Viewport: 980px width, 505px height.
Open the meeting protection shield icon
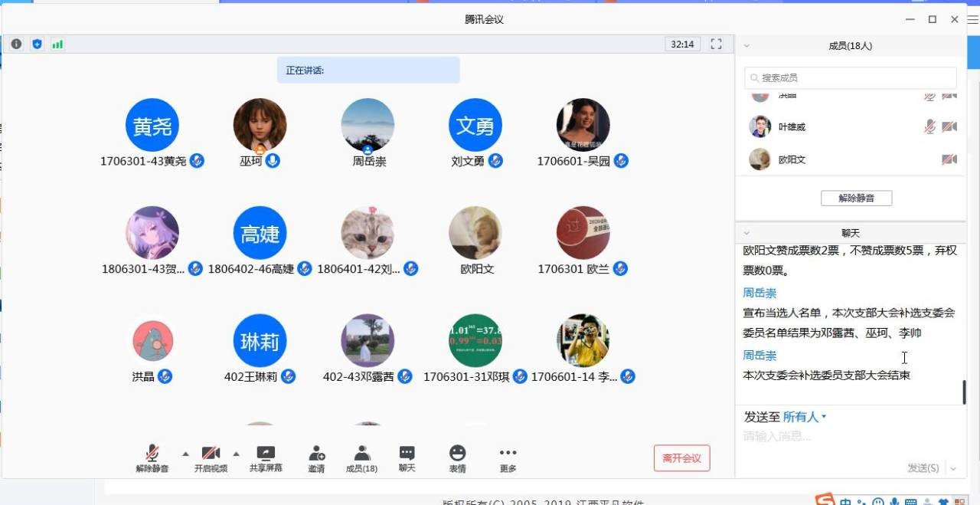pyautogui.click(x=37, y=44)
